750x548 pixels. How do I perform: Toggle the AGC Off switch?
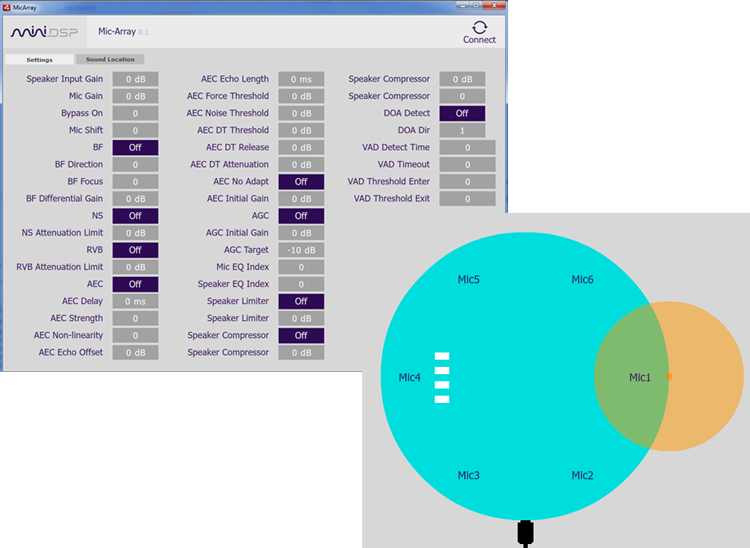[x=301, y=215]
